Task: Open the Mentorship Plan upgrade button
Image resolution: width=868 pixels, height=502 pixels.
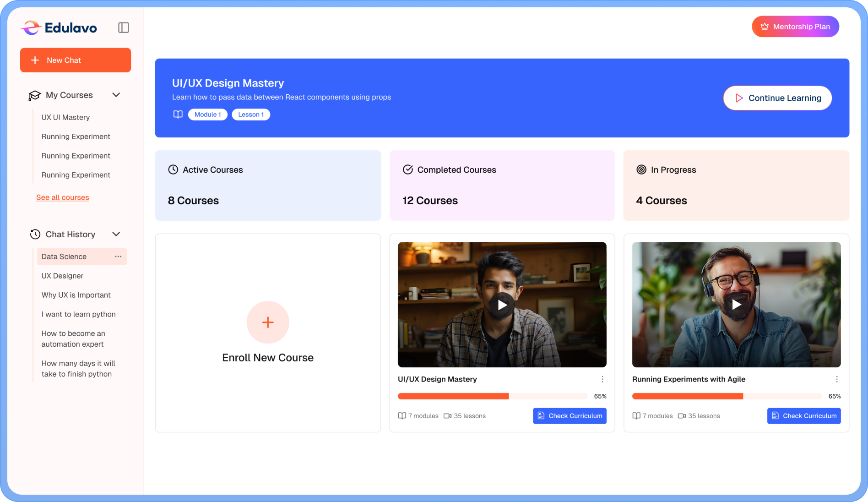Action: click(795, 27)
